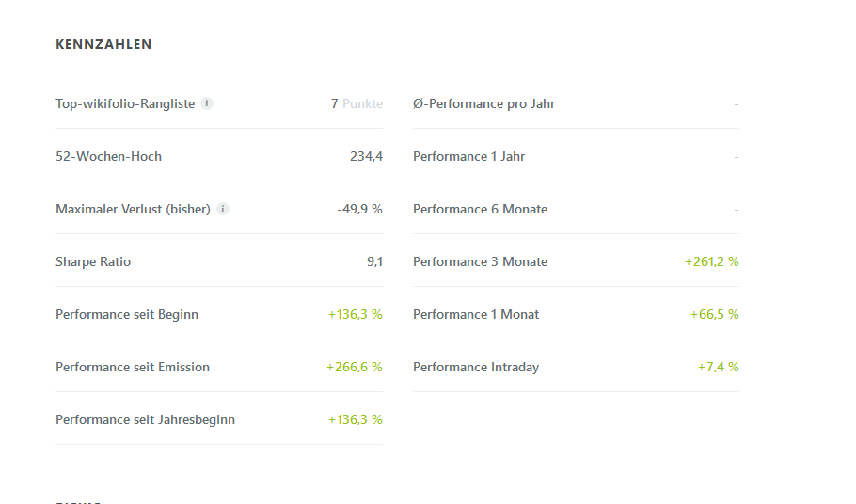Select the +66,5 % one-month value
The image size is (856, 504).
(x=714, y=314)
